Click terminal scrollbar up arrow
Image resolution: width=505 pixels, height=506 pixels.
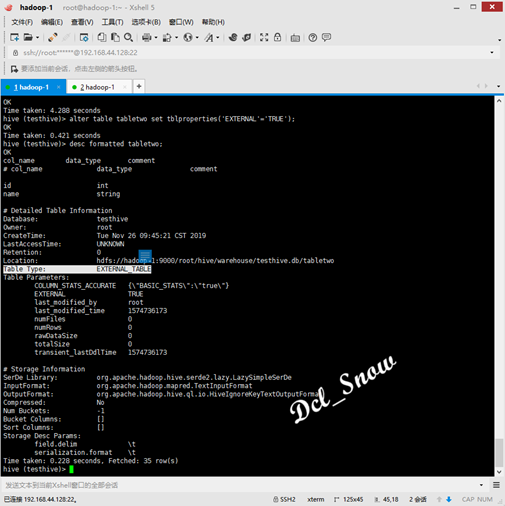[499, 101]
